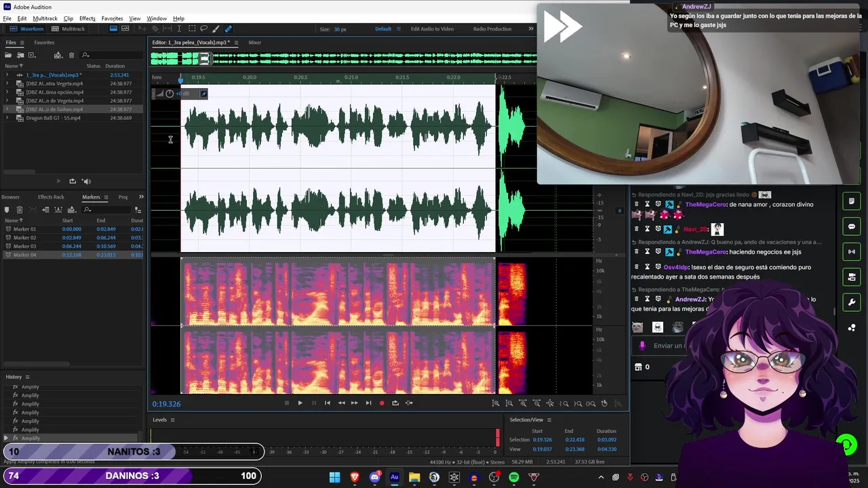Click the HUD gain adjust knob
Screen dimensions: 868x488
pos(170,94)
